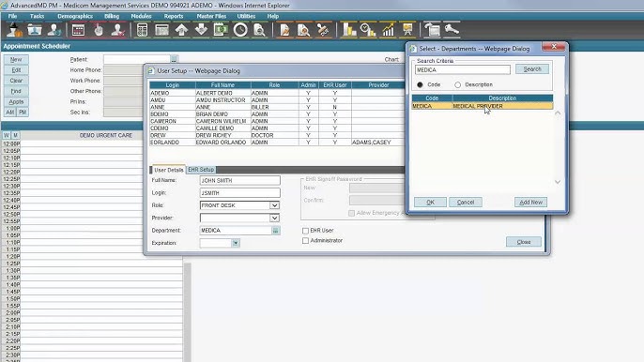Image resolution: width=644 pixels, height=362 pixels.
Task: Click the clock toolbar icon
Action: 240,30
